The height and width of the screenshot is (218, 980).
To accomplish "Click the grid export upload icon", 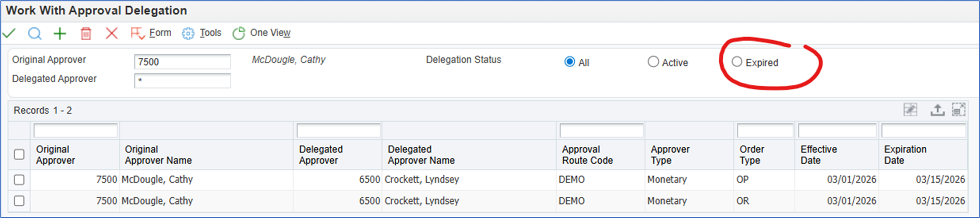I will coord(937,110).
